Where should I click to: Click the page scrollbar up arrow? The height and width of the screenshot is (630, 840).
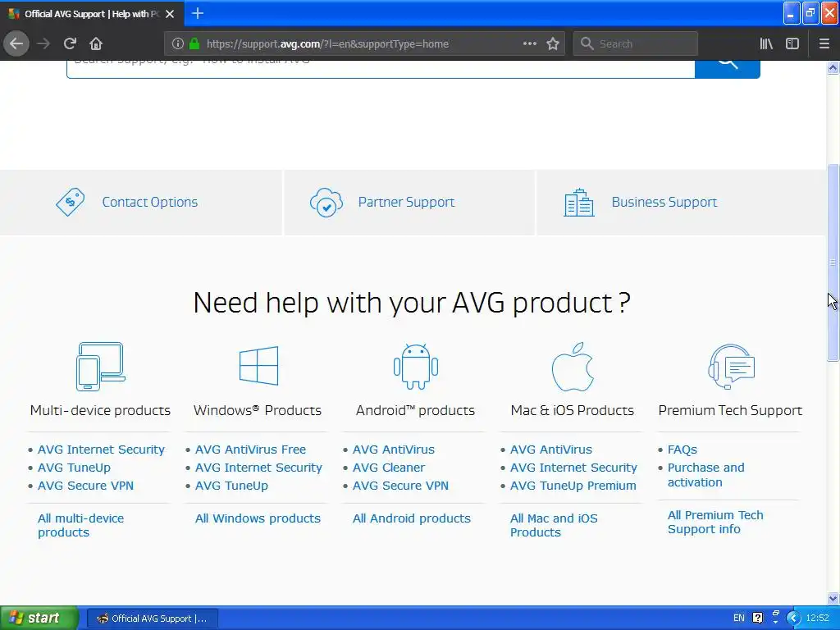coord(833,67)
